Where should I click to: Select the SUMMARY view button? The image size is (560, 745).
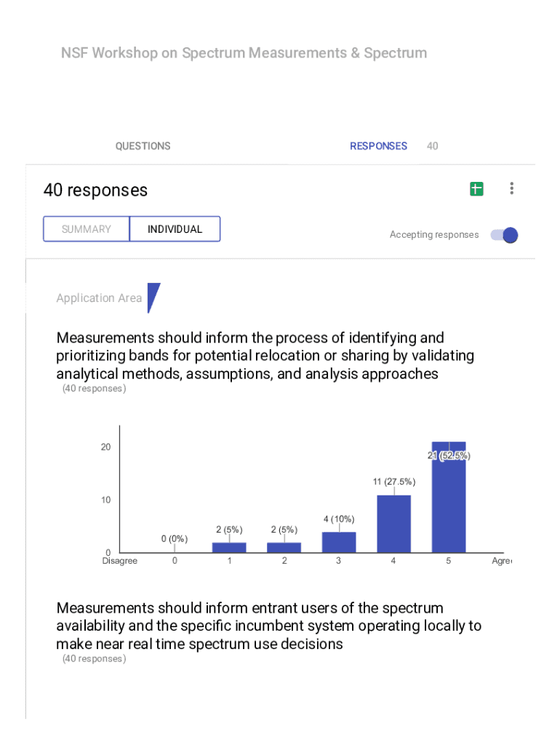click(87, 229)
